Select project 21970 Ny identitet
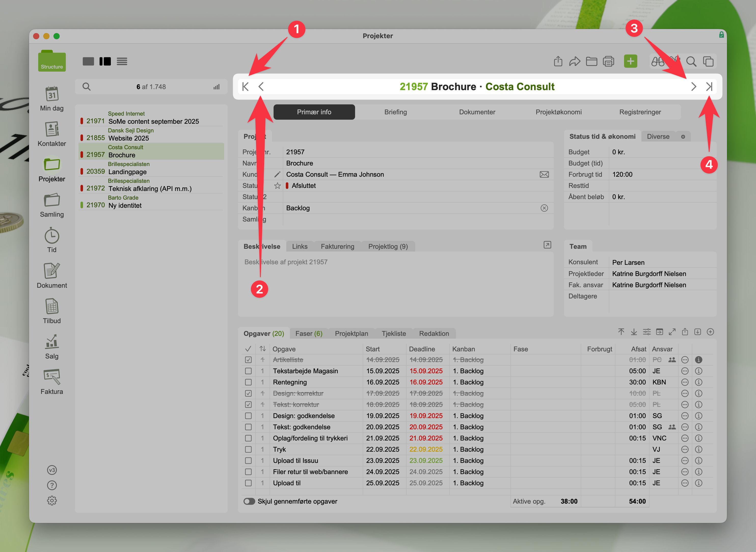Image resolution: width=756 pixels, height=552 pixels. pos(125,205)
